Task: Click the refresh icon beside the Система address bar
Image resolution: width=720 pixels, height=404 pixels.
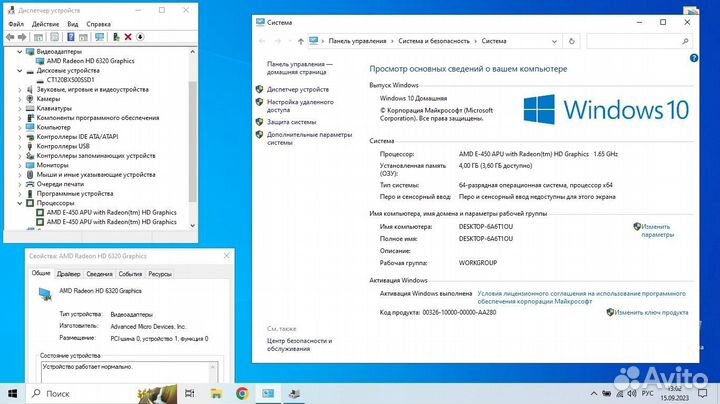Action: 572,41
